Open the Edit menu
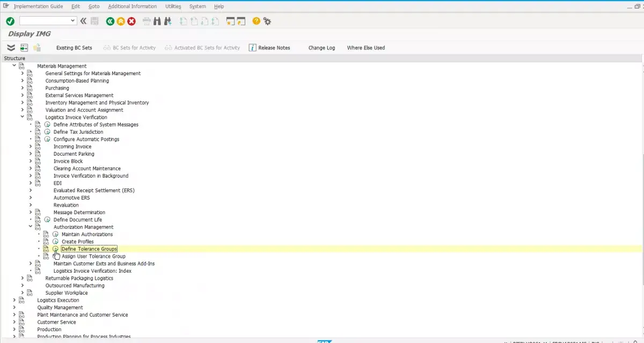This screenshot has height=343, width=644. (x=76, y=6)
